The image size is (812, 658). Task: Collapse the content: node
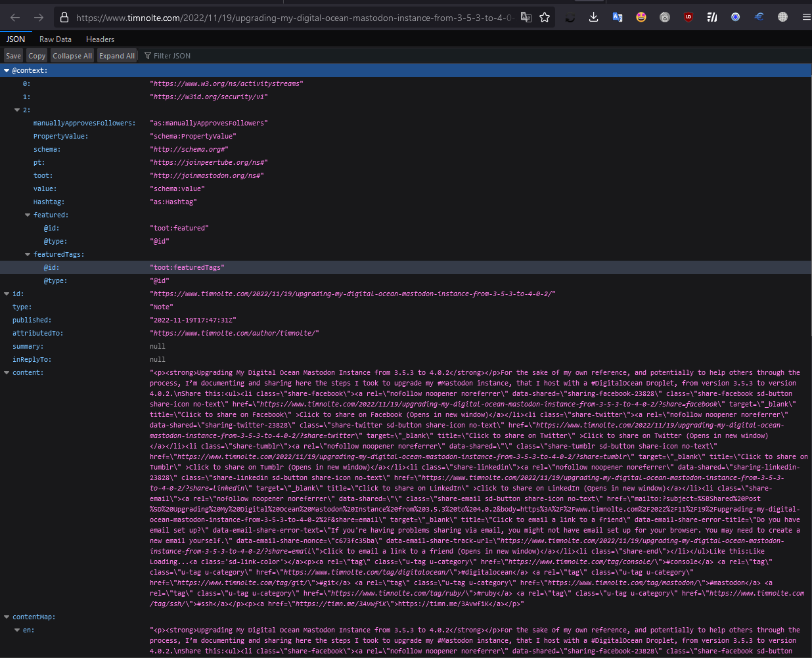(7, 372)
